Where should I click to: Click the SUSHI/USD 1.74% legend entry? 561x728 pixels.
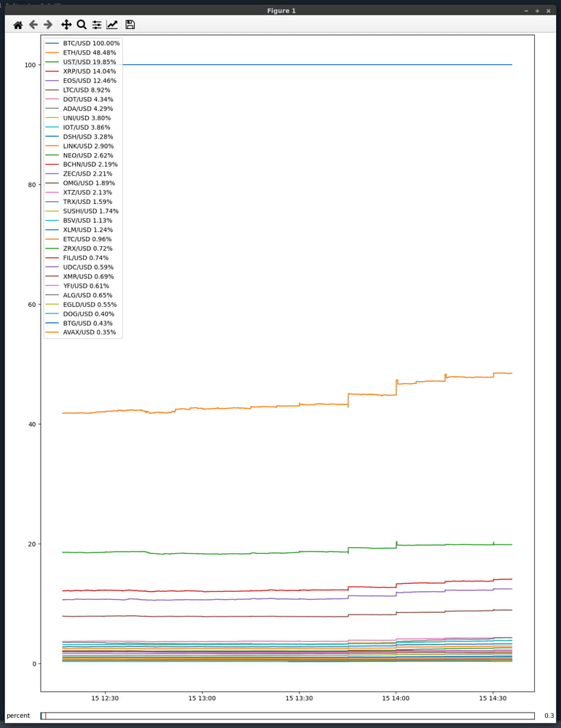coord(82,211)
